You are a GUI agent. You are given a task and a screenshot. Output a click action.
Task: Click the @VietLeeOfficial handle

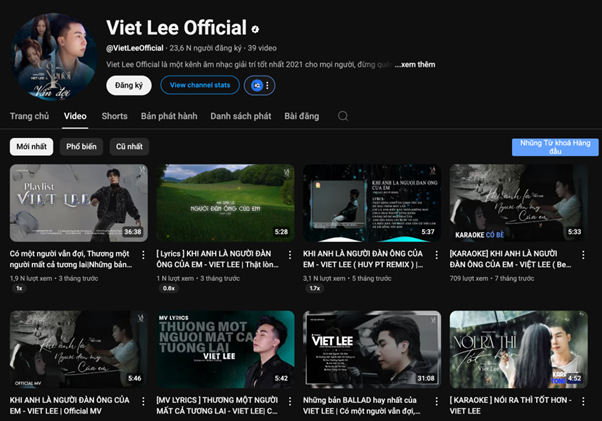click(x=135, y=48)
